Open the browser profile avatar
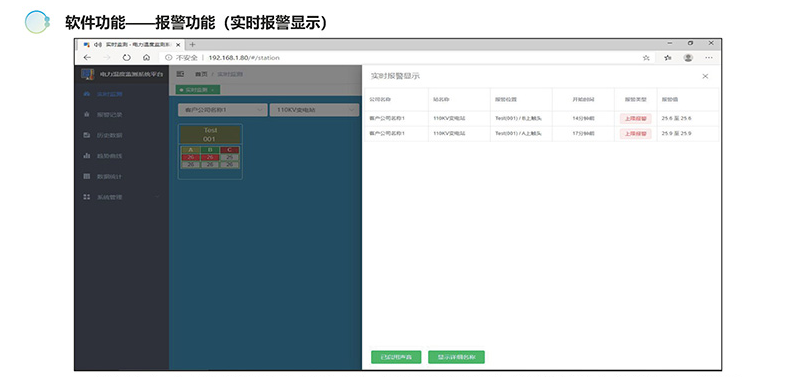Screen dimensions: 797x377 [x=688, y=57]
